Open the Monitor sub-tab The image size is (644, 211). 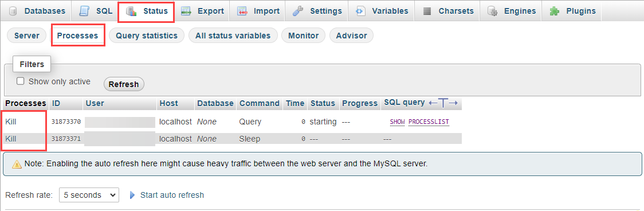[x=304, y=36]
